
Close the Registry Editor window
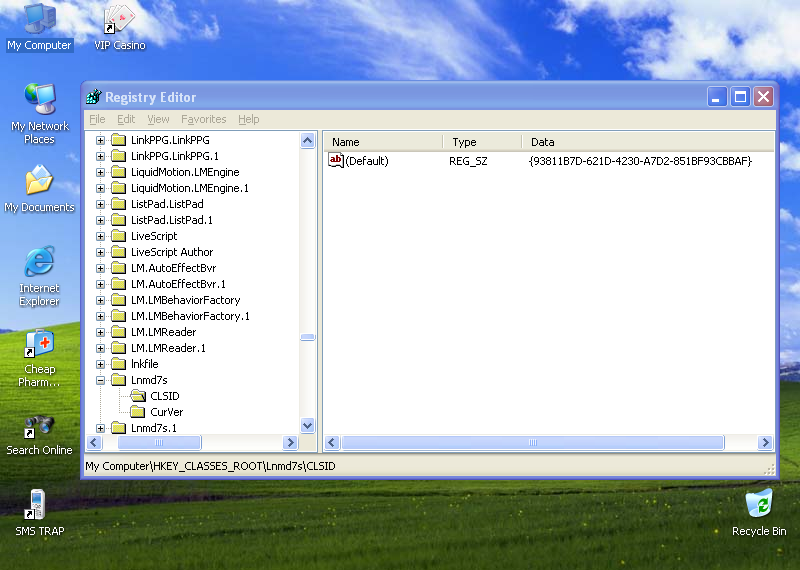coord(764,96)
